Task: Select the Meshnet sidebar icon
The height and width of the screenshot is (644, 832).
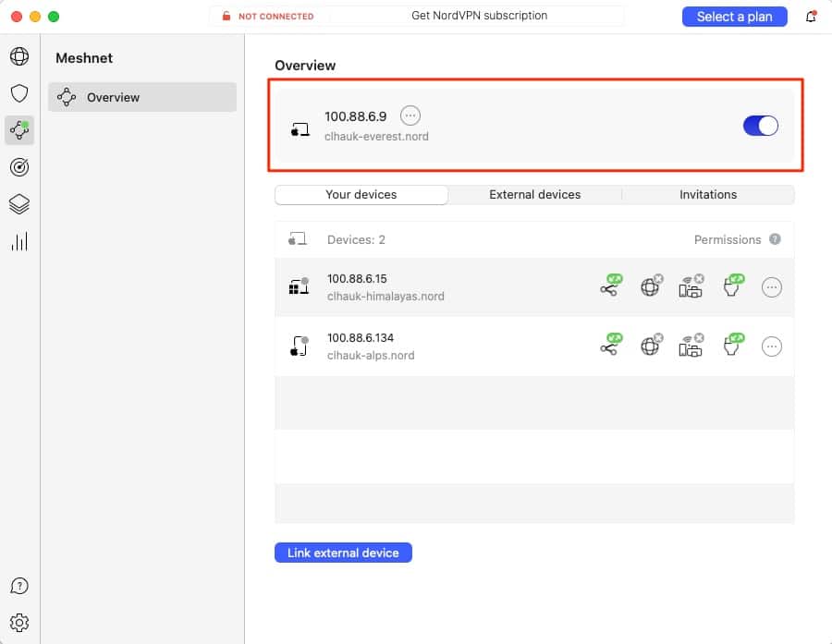Action: click(19, 130)
